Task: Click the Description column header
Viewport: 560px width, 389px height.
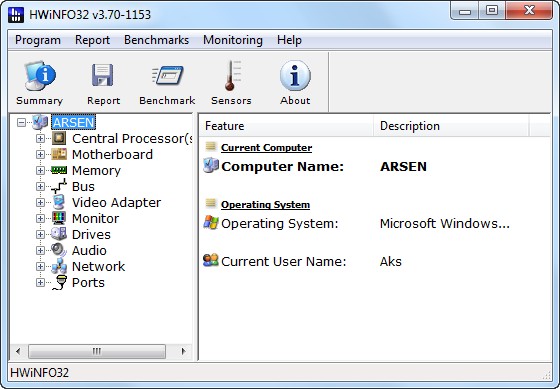Action: (451, 126)
